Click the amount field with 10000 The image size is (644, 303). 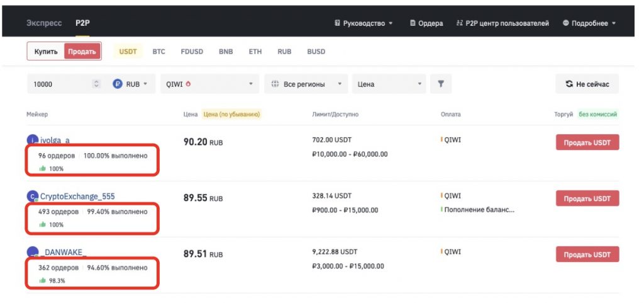pyautogui.click(x=62, y=84)
